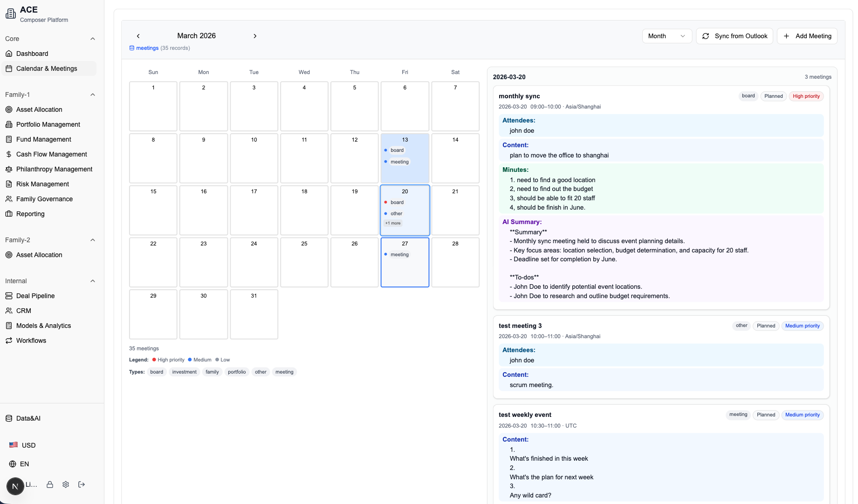Open the Month view dropdown
The image size is (858, 504).
[x=666, y=36]
